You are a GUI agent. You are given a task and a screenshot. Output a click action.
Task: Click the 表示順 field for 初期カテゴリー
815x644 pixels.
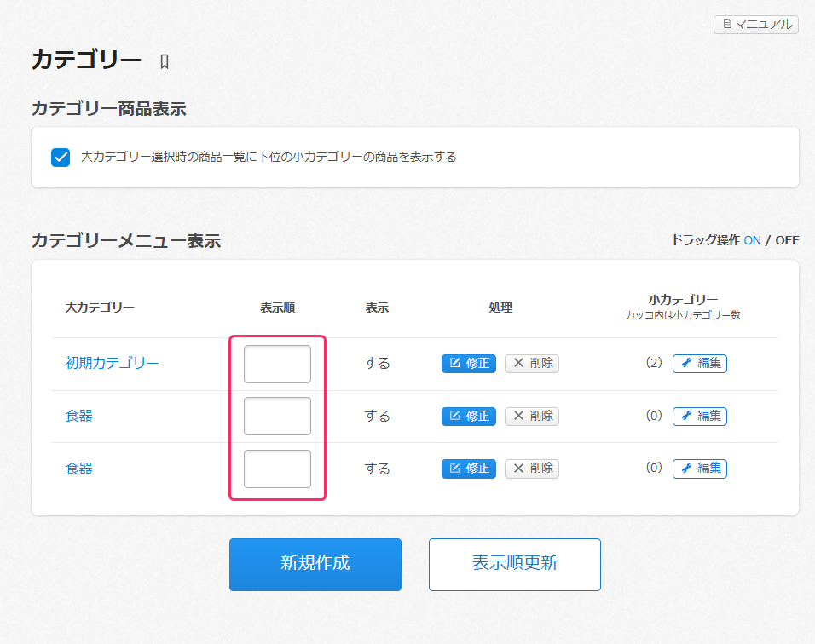[x=277, y=365]
